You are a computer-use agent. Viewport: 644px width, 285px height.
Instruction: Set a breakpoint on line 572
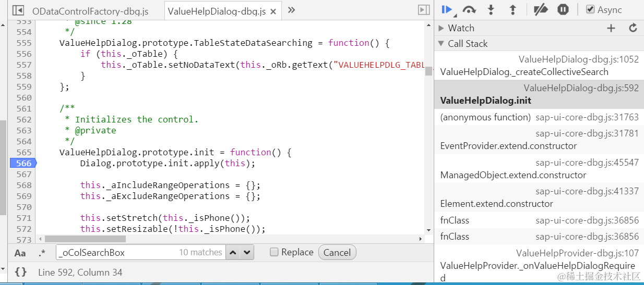click(x=23, y=229)
